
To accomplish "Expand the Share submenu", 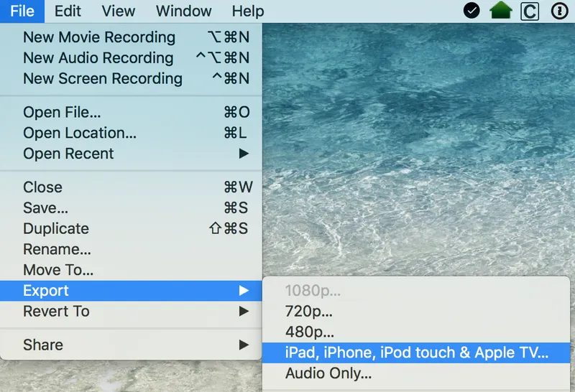I will pyautogui.click(x=131, y=345).
